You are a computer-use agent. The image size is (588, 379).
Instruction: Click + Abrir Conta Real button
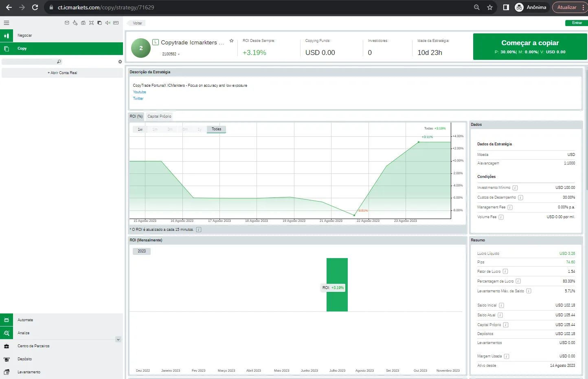pos(62,73)
